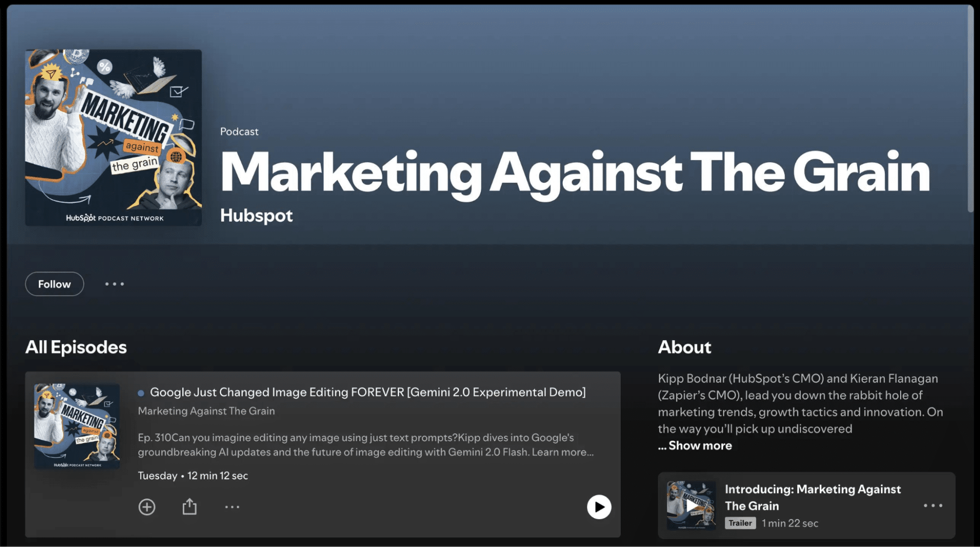Share the Google Gemini episode
Image resolution: width=980 pixels, height=547 pixels.
[x=189, y=506]
